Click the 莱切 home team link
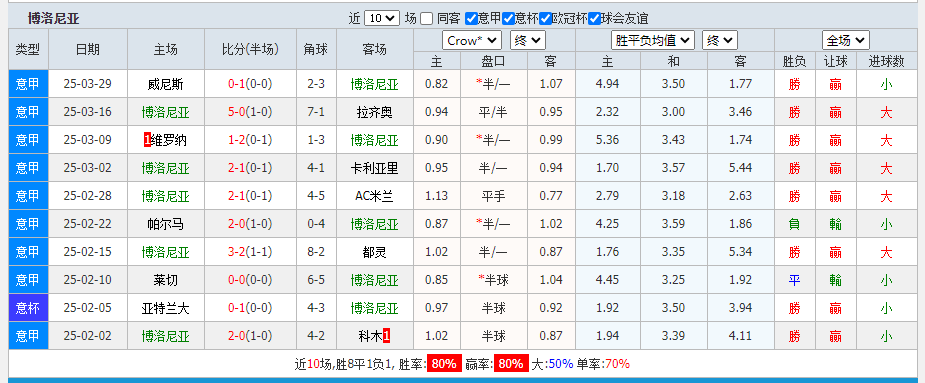Viewport: 925px width, 383px height. click(166, 280)
